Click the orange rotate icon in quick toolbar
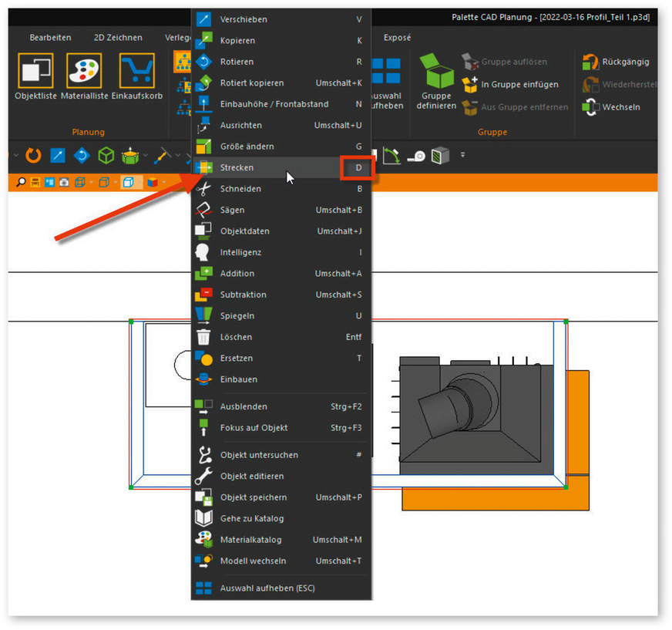The height and width of the screenshot is (630, 672). pyautogui.click(x=33, y=156)
